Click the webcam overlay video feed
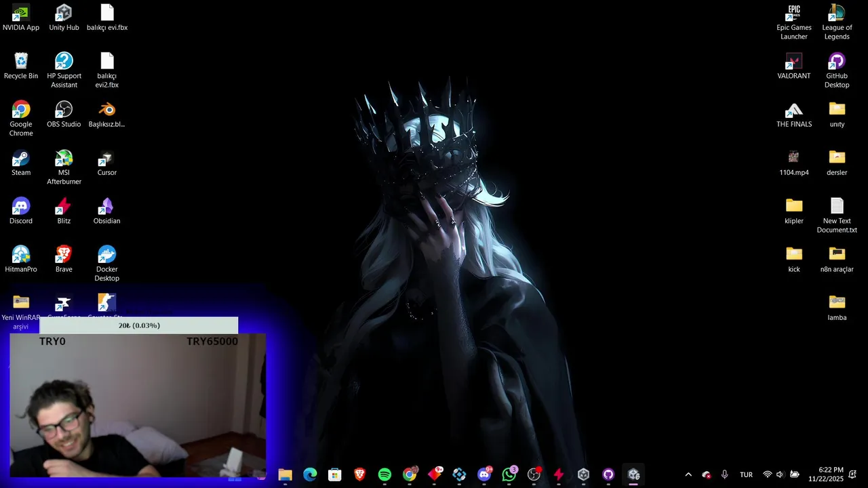The height and width of the screenshot is (488, 868). click(x=138, y=405)
